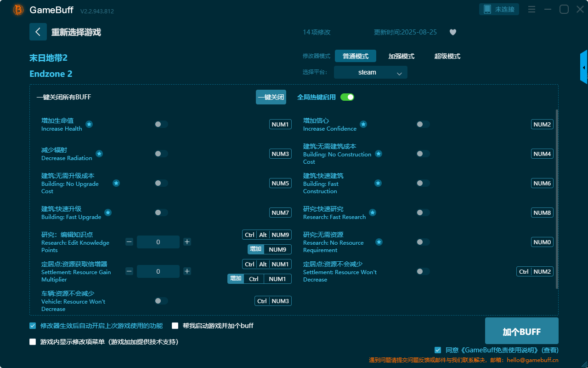Click the NUM1 hotkey for Increase Health

(x=280, y=124)
